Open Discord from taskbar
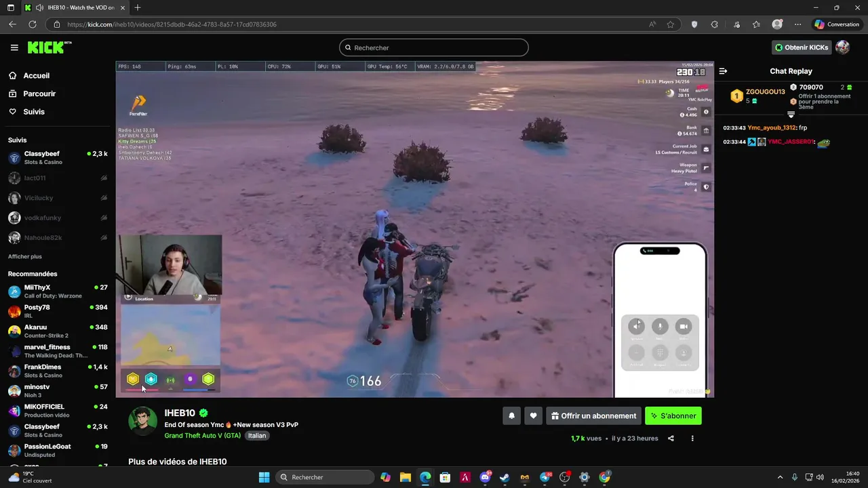The image size is (868, 488). coord(486,477)
